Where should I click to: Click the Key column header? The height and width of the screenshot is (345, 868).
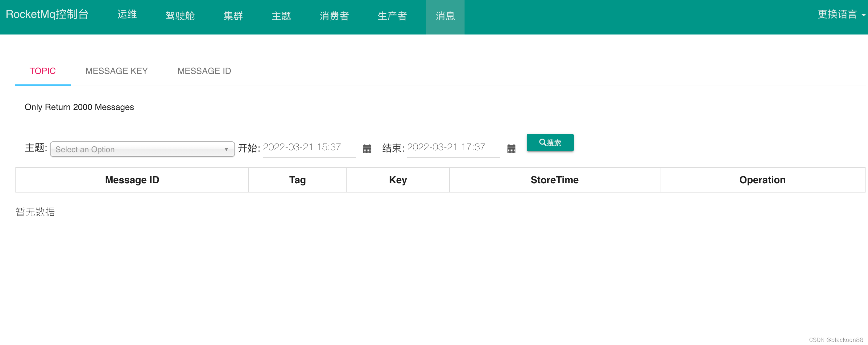point(398,180)
